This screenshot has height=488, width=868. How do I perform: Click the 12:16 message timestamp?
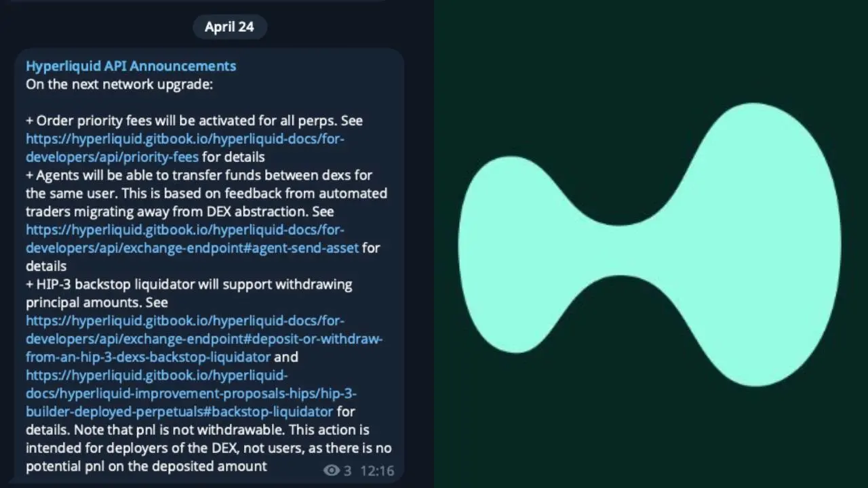click(377, 470)
